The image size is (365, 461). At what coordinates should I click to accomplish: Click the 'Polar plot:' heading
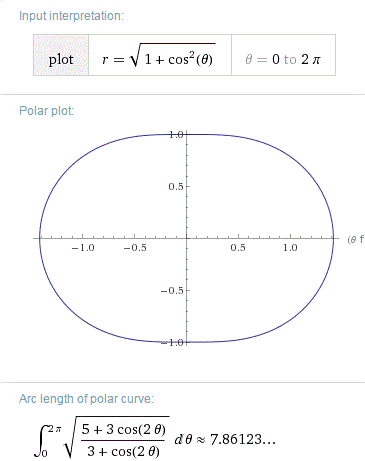(46, 111)
